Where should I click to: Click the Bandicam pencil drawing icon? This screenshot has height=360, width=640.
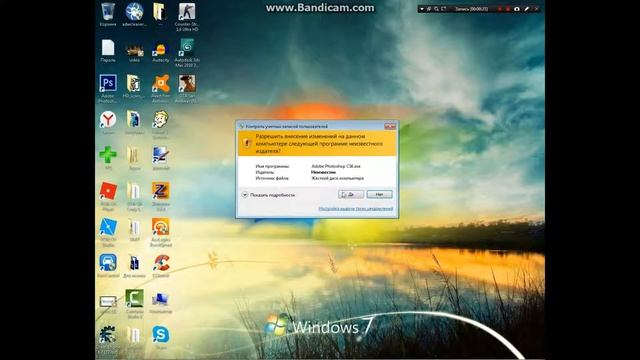click(527, 9)
